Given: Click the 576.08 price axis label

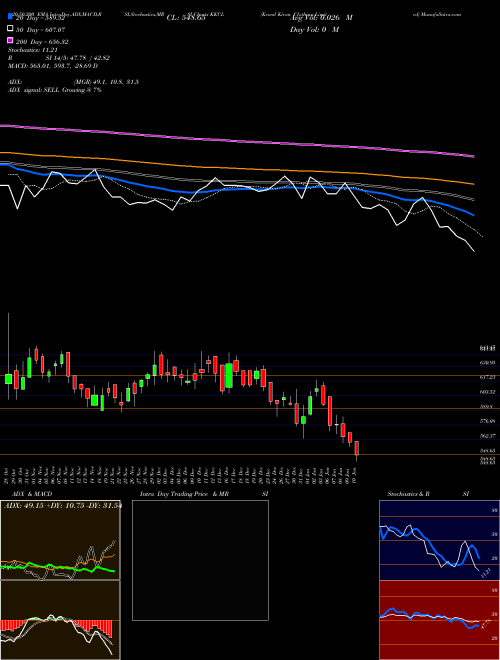Looking at the screenshot, I should (x=487, y=421).
